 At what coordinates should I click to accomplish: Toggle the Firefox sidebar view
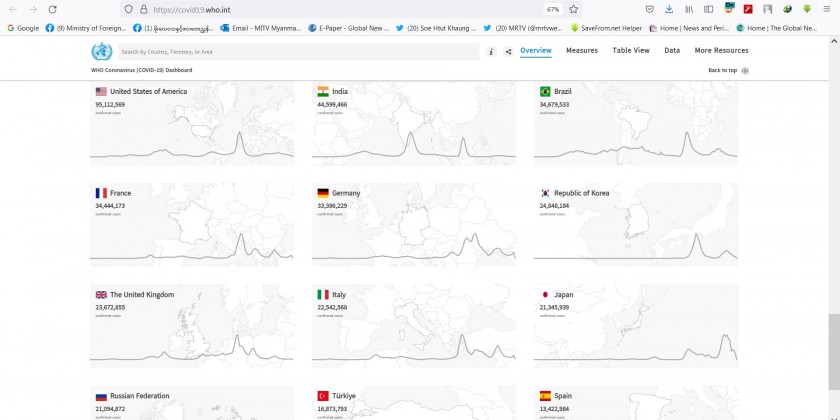tap(708, 9)
